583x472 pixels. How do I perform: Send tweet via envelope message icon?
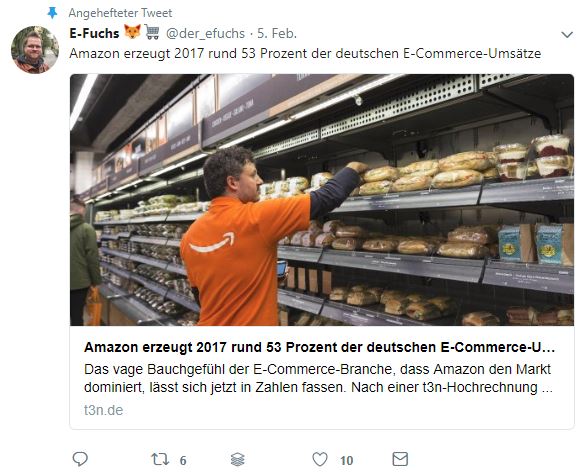[x=400, y=459]
